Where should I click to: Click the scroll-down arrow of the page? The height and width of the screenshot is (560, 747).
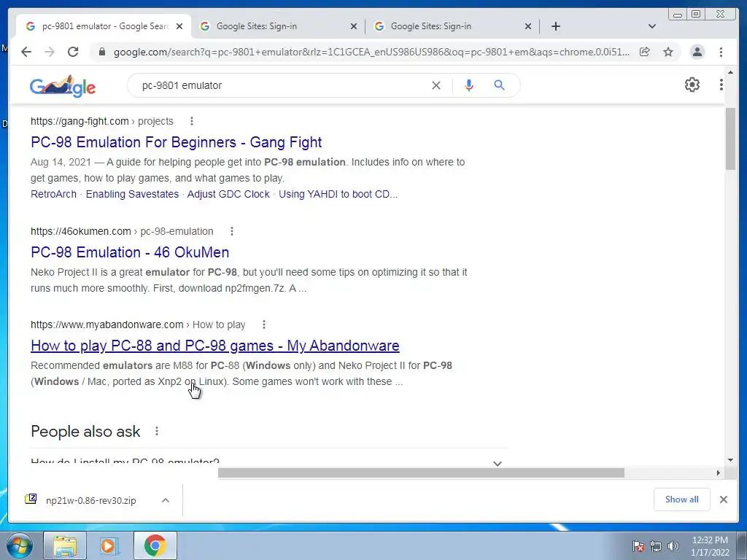point(730,460)
